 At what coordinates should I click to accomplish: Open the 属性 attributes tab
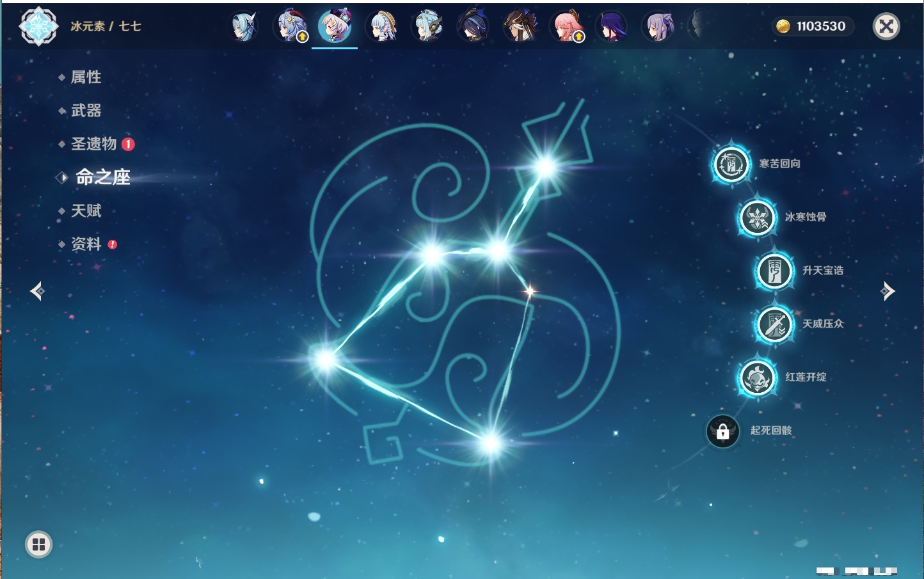(x=86, y=77)
